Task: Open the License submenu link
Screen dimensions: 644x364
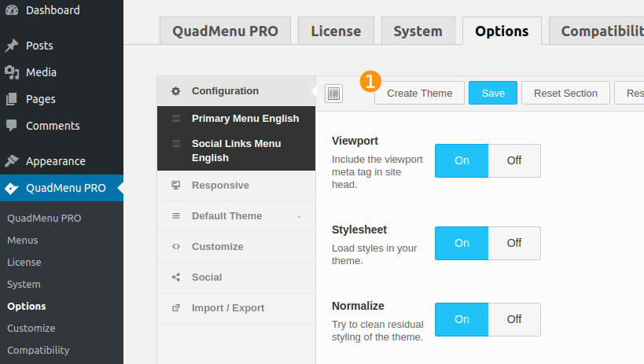Action: (24, 262)
